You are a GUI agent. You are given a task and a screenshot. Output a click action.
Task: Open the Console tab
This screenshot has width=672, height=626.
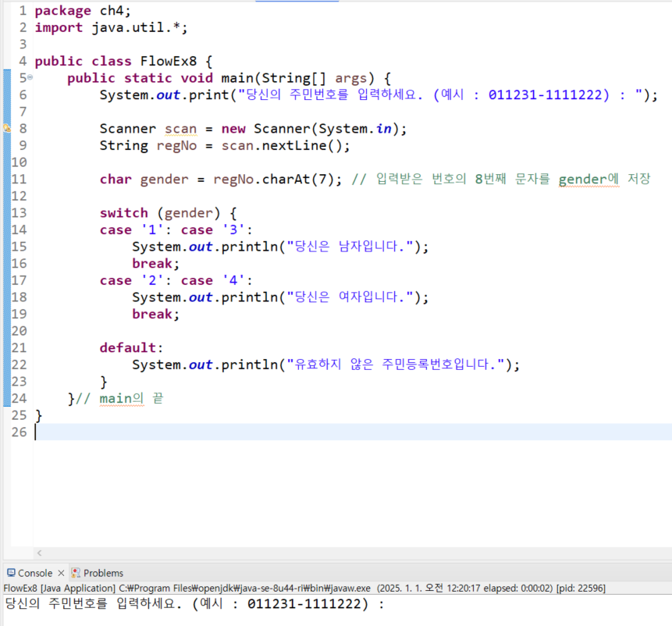point(34,573)
